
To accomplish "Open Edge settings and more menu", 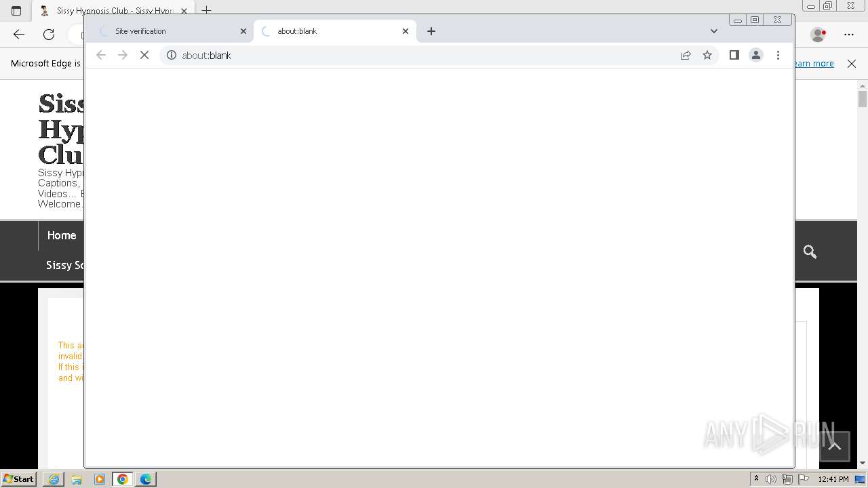I will [x=849, y=34].
